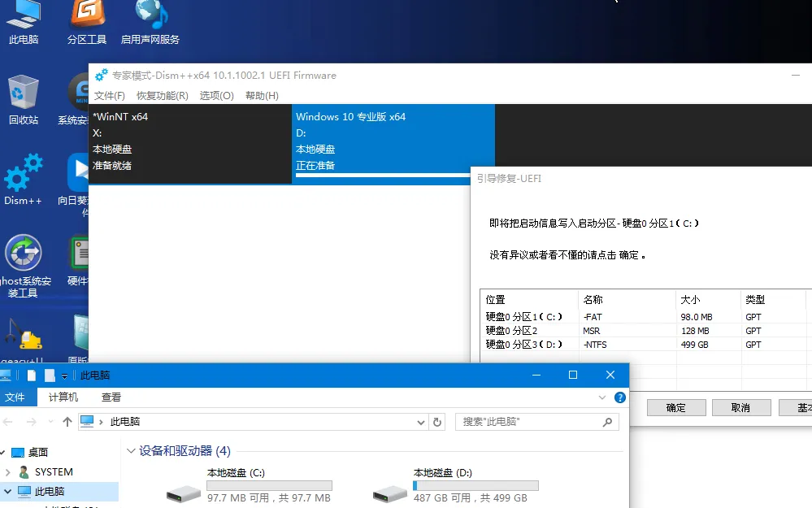Open the address bar history dropdown
Viewport: 812px width, 508px height.
pyautogui.click(x=420, y=423)
